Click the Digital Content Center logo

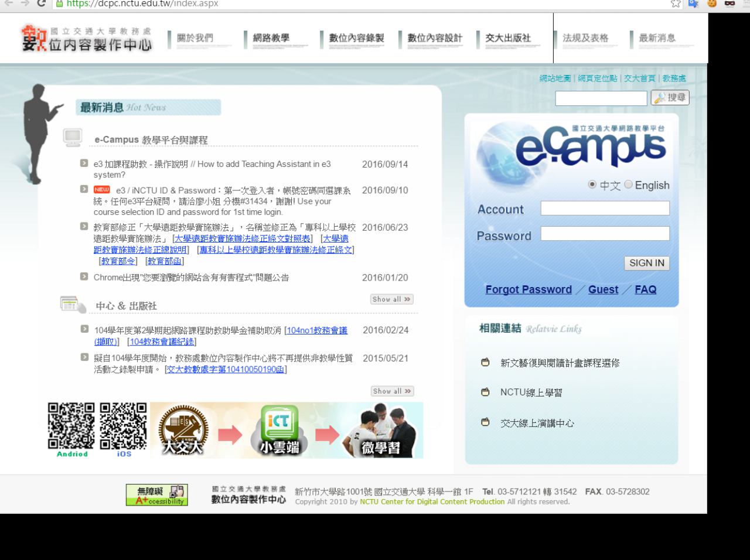[87, 39]
